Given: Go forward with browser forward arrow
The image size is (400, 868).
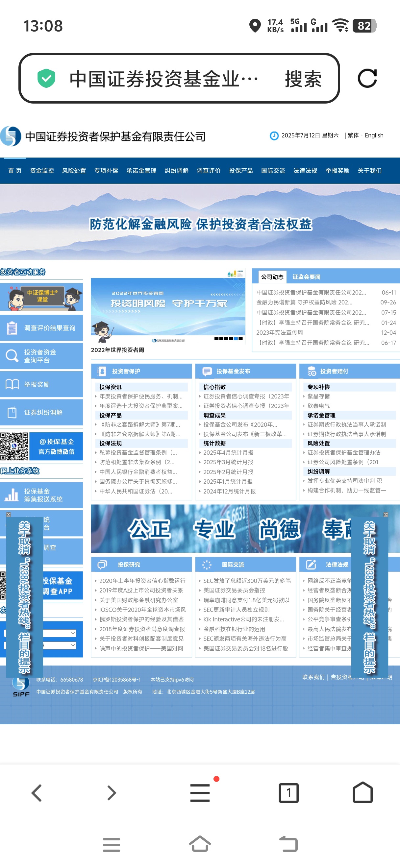Looking at the screenshot, I should [x=112, y=792].
